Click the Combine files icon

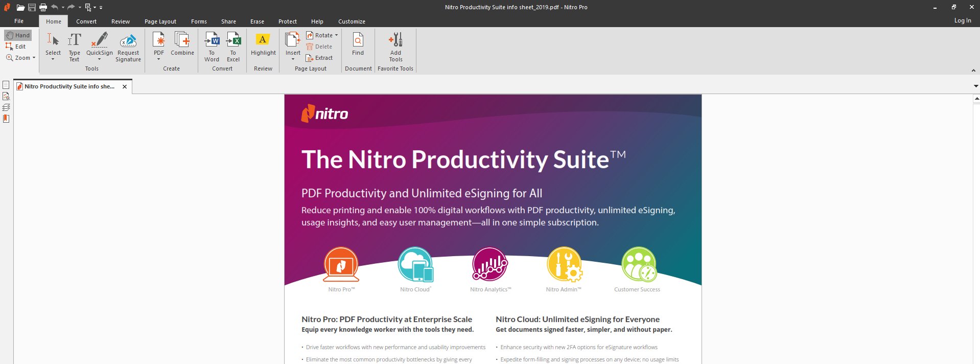[x=182, y=40]
